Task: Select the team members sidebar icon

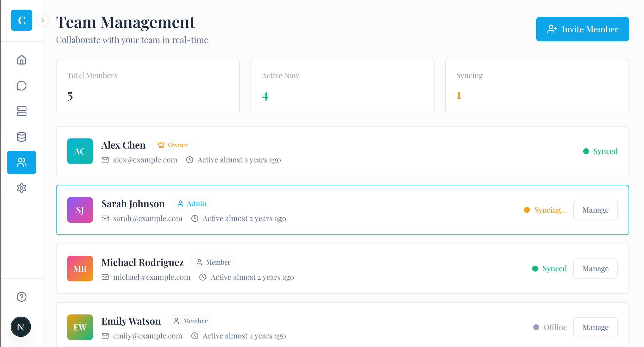Action: click(22, 162)
